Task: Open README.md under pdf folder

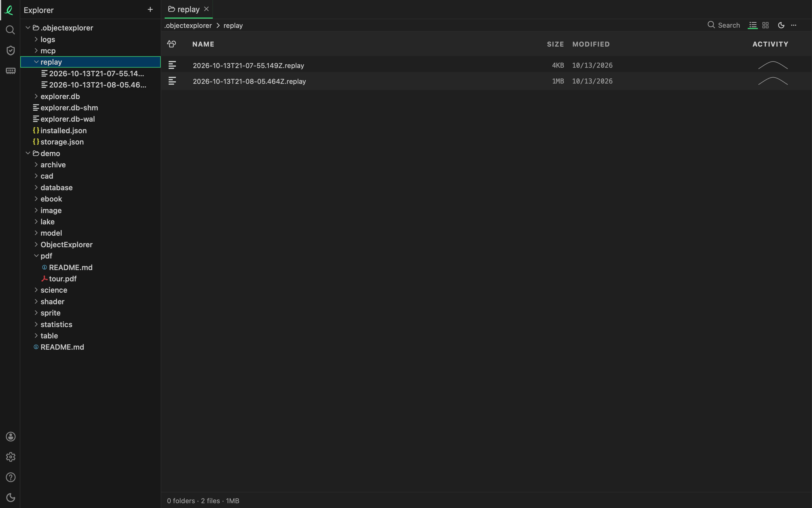Action: coord(70,267)
